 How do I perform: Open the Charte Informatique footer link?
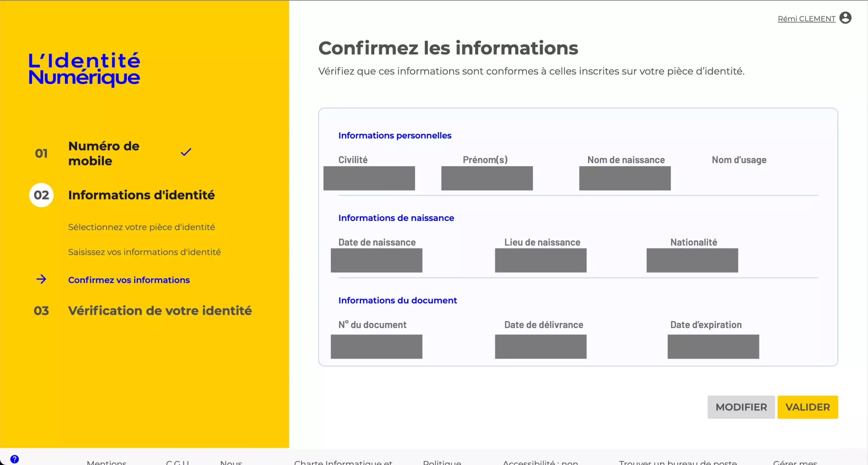click(x=343, y=462)
